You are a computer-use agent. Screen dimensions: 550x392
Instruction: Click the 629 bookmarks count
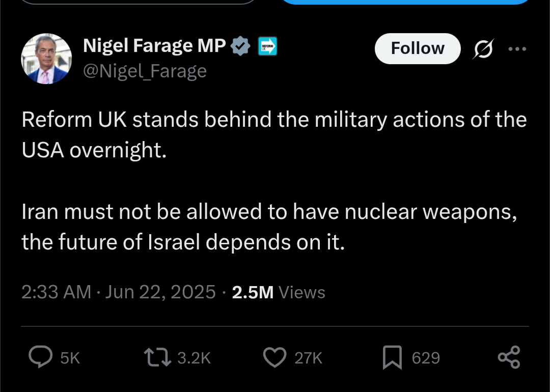click(x=426, y=358)
